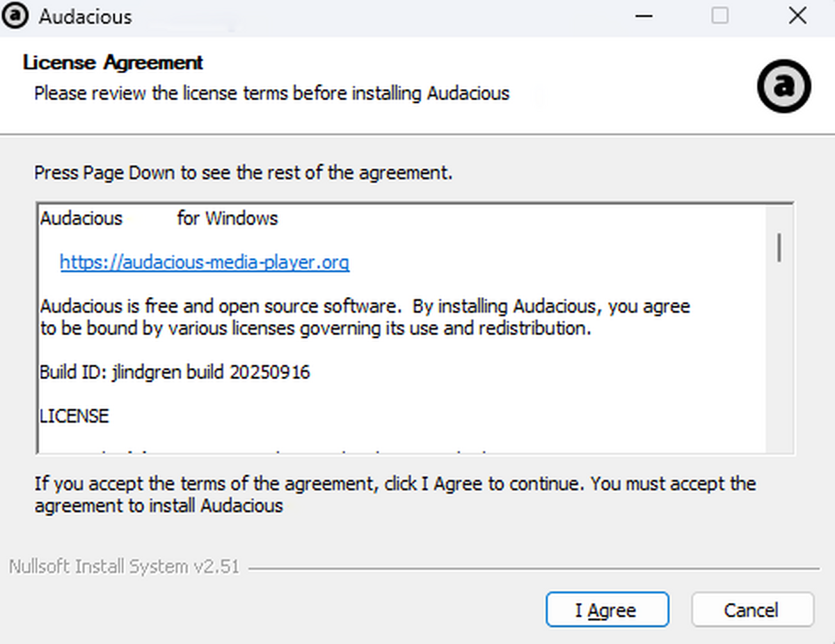Cancel the Audacious installation
This screenshot has height=644, width=835.
click(x=752, y=610)
